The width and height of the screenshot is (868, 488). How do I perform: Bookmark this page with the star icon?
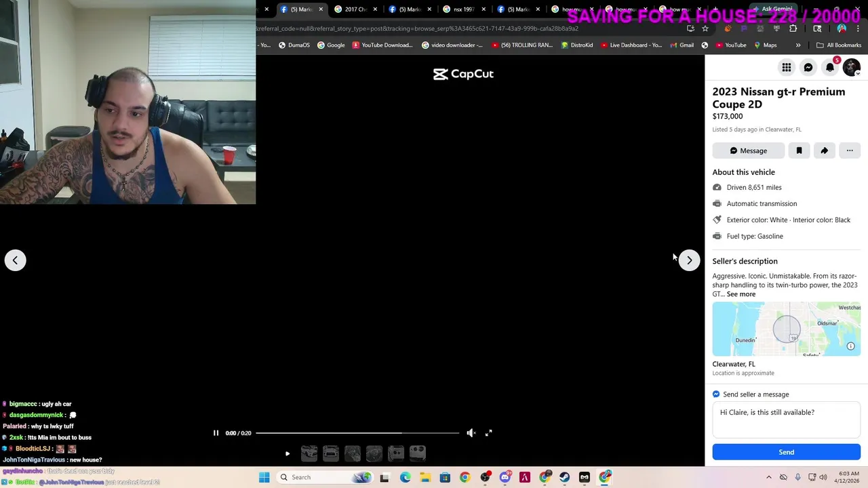tap(705, 28)
